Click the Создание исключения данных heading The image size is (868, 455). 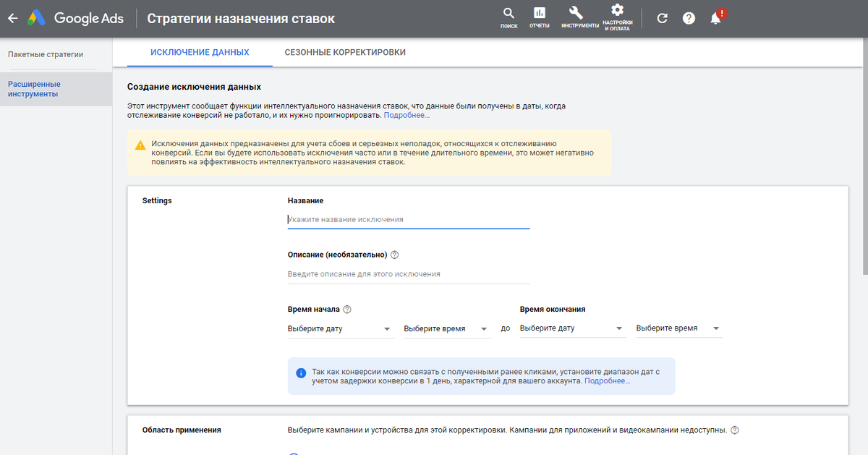coord(194,87)
